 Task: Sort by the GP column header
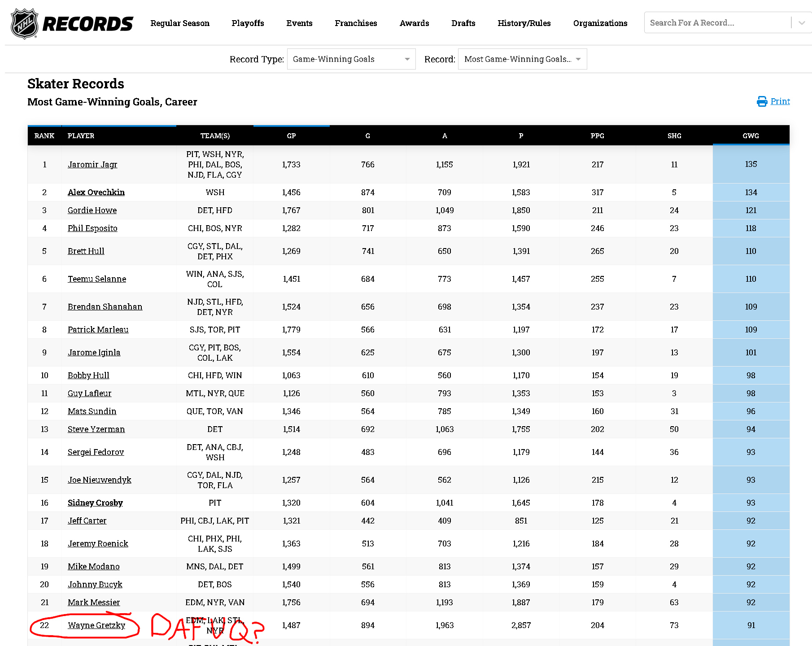(292, 136)
